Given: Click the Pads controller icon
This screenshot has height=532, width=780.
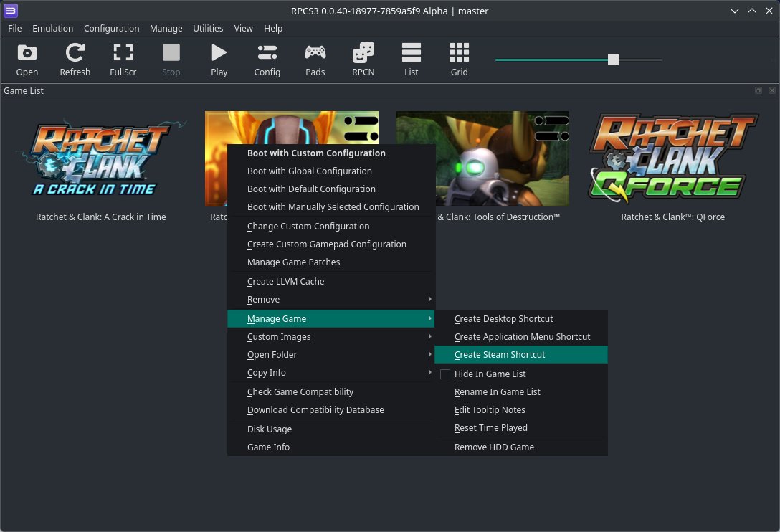Looking at the screenshot, I should click(315, 59).
